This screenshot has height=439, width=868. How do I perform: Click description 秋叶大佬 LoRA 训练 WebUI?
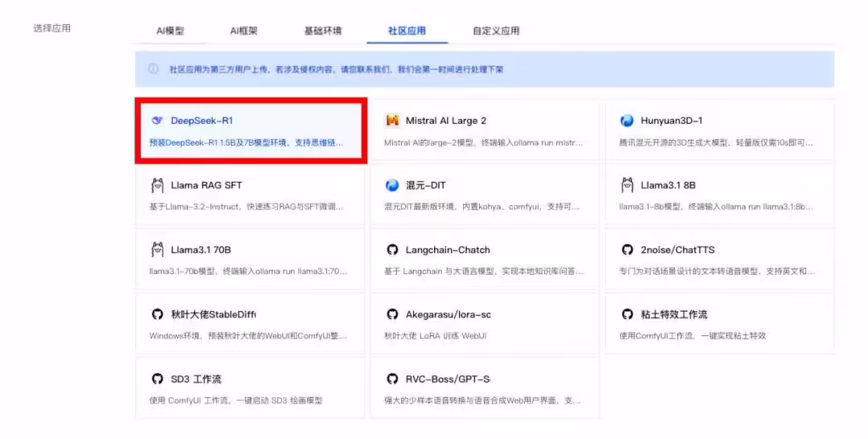pos(435,336)
